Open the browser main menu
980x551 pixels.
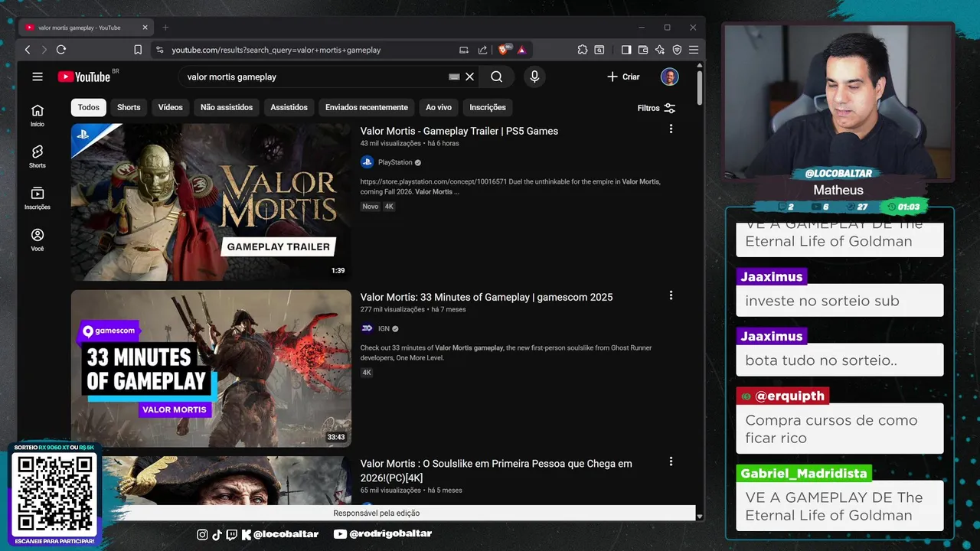click(x=694, y=50)
